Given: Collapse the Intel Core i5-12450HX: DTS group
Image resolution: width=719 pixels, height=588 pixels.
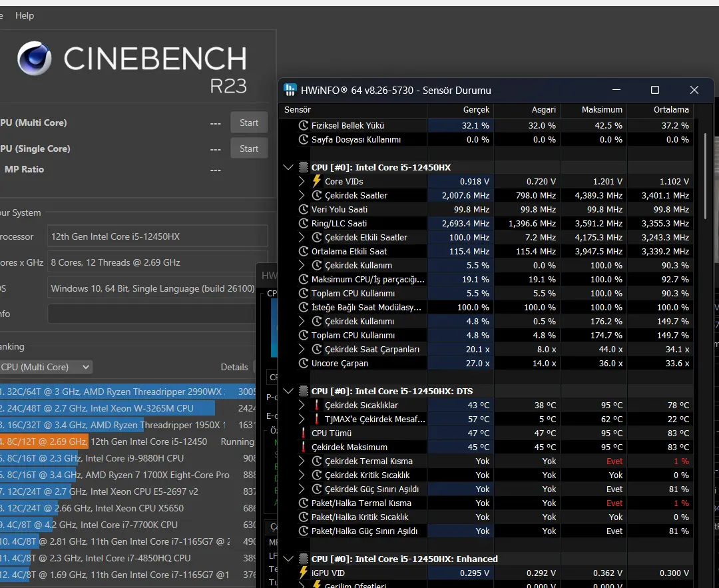Looking at the screenshot, I should point(288,392).
